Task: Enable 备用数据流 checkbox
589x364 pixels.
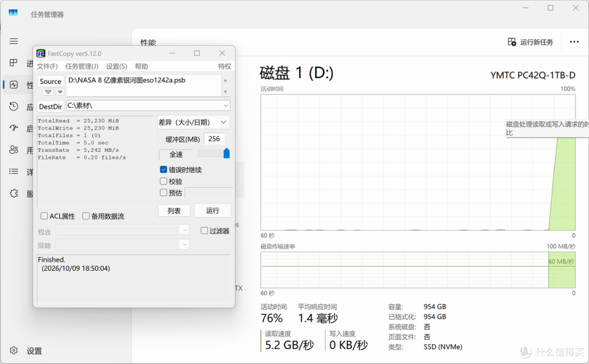Action: pos(86,216)
